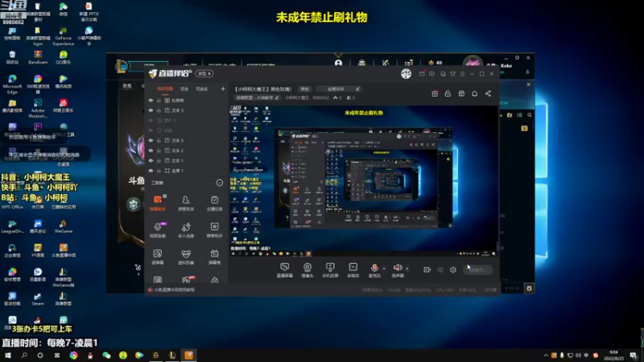644x362 pixels.
Task: Open the mail message icon in title bar
Action: tap(422, 74)
